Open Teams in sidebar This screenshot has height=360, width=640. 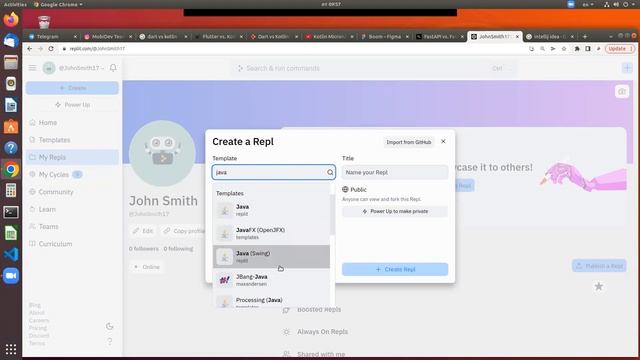pyautogui.click(x=72, y=227)
